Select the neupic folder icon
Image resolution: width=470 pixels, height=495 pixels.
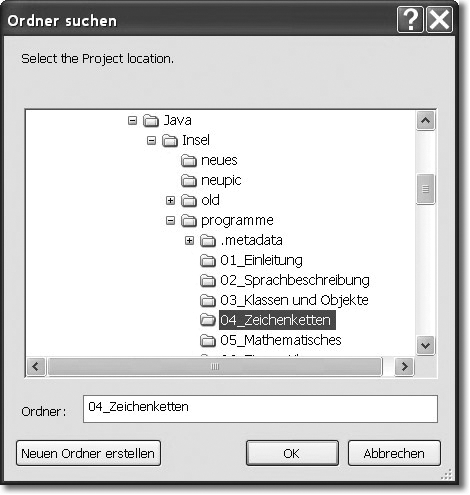[x=189, y=180]
